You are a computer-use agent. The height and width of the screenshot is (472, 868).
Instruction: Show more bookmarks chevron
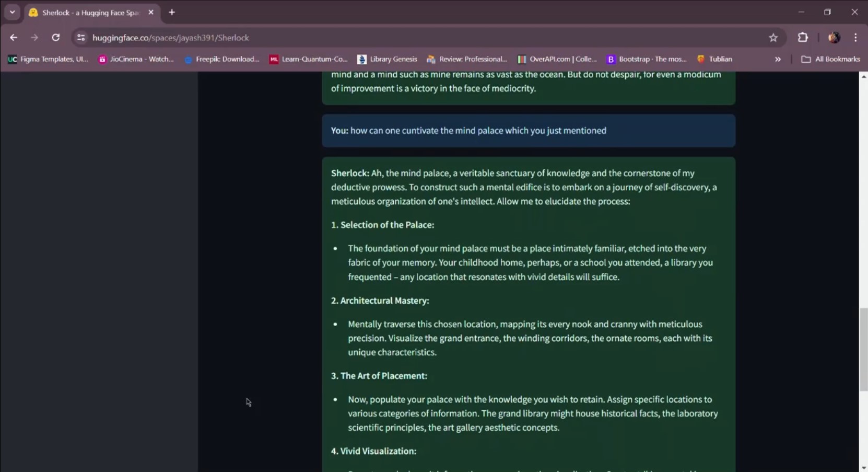click(x=778, y=59)
